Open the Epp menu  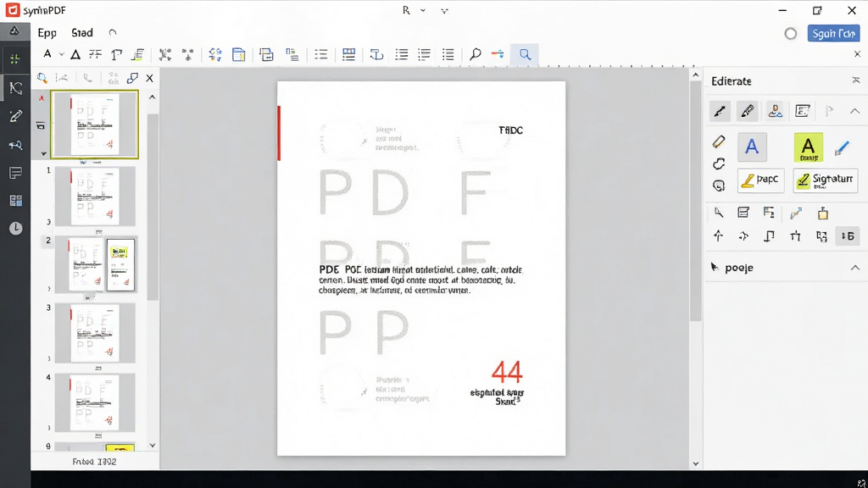pyautogui.click(x=47, y=33)
